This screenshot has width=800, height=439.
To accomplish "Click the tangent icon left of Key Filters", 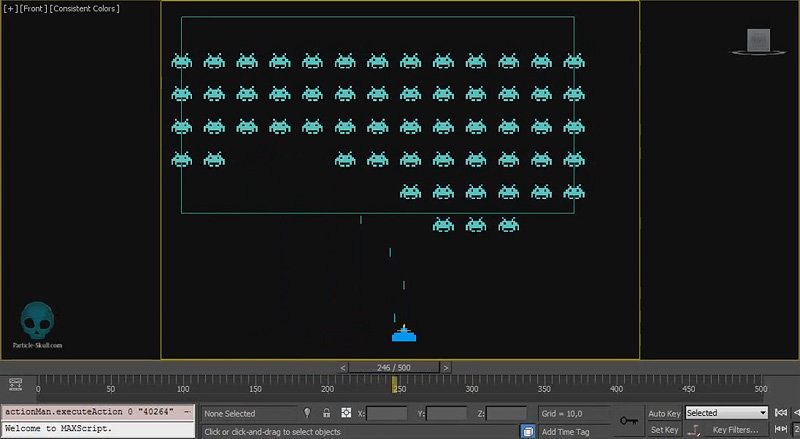I will coord(694,430).
